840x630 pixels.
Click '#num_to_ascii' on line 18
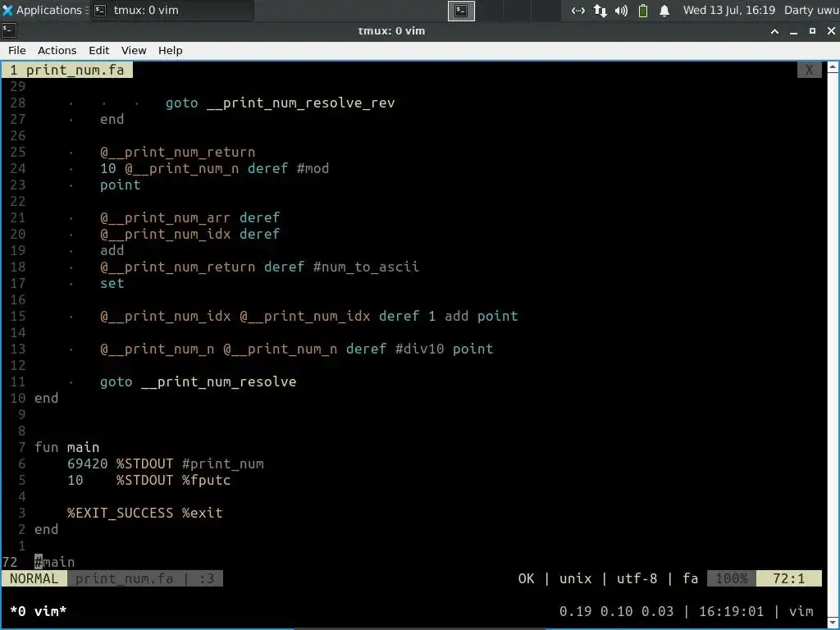click(x=366, y=267)
